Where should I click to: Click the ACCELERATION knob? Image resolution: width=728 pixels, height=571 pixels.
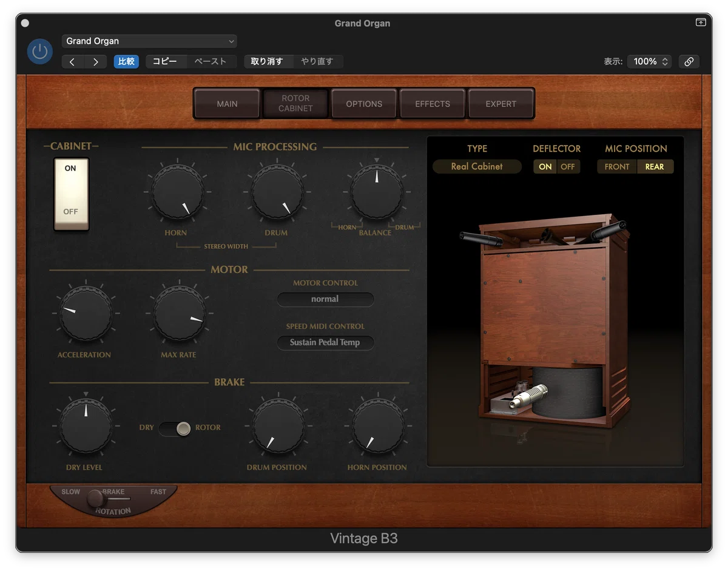click(86, 313)
